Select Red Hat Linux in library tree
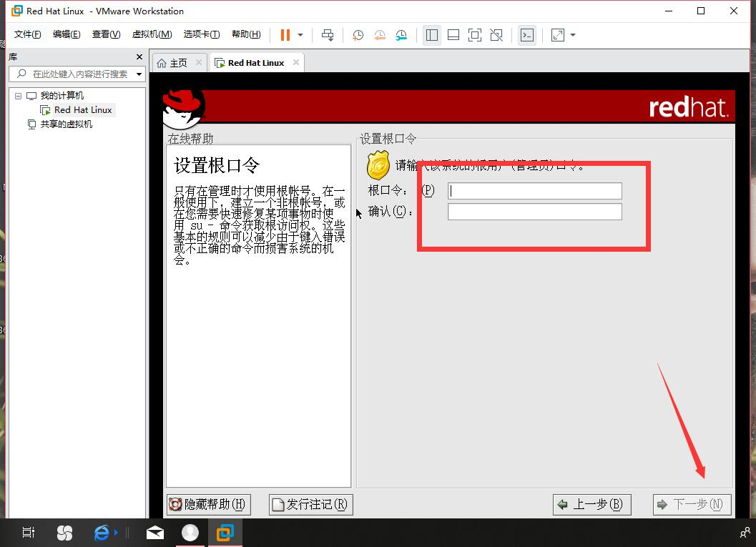Image resolution: width=756 pixels, height=547 pixels. pyautogui.click(x=83, y=110)
